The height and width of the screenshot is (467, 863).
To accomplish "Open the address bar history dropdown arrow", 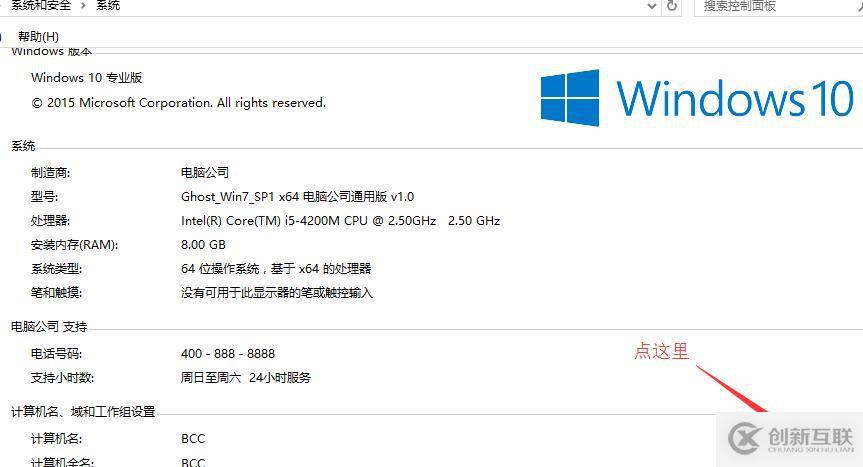I will [x=652, y=6].
